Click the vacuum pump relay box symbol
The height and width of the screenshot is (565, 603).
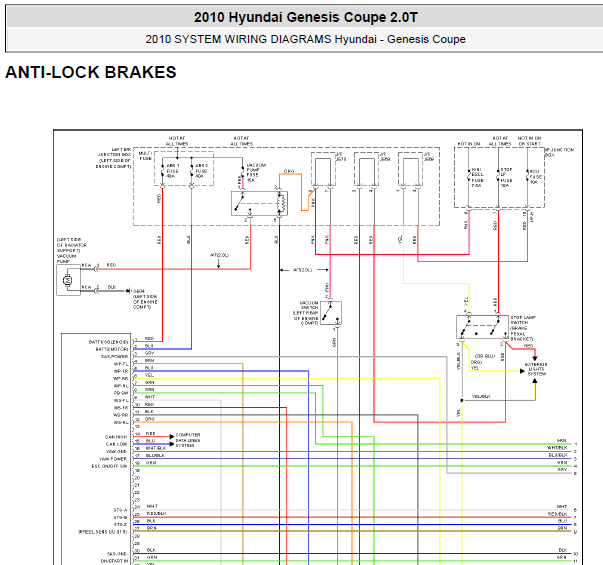259,203
